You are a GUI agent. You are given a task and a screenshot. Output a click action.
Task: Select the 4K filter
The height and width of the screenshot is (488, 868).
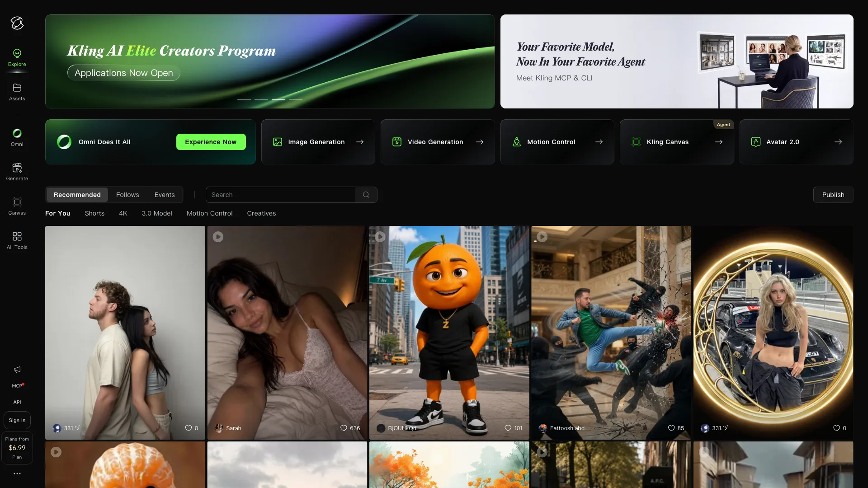point(123,213)
